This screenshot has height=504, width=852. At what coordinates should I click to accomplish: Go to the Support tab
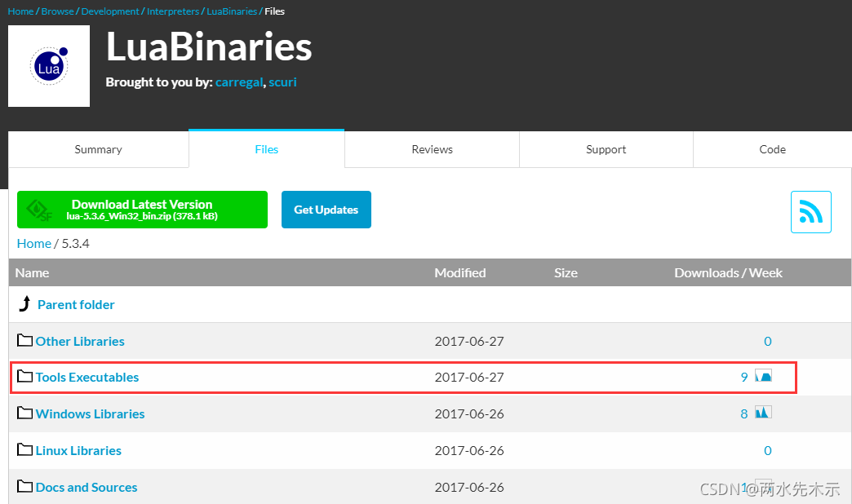pos(606,149)
